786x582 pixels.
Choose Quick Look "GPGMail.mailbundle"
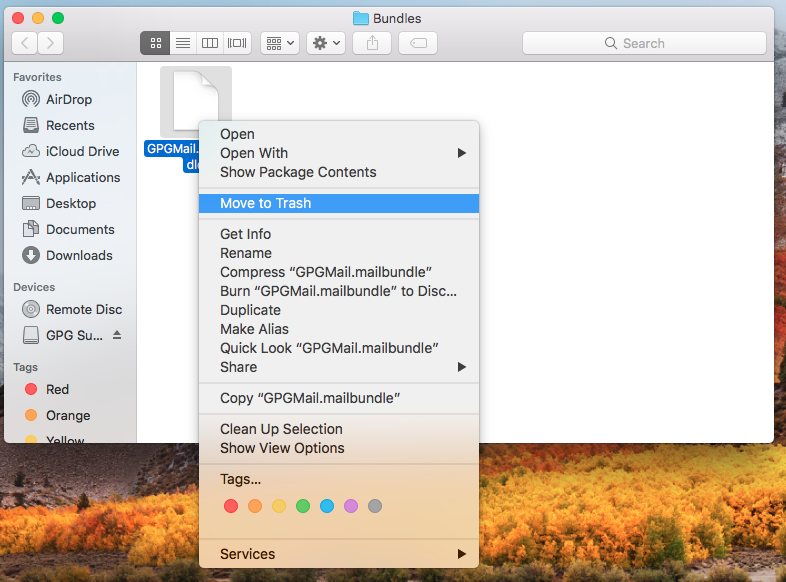[339, 348]
